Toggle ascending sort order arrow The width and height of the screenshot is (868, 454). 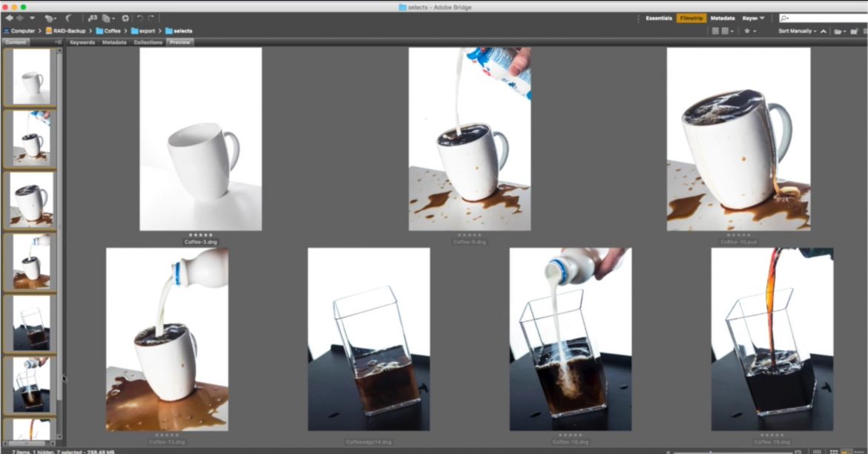pyautogui.click(x=823, y=31)
